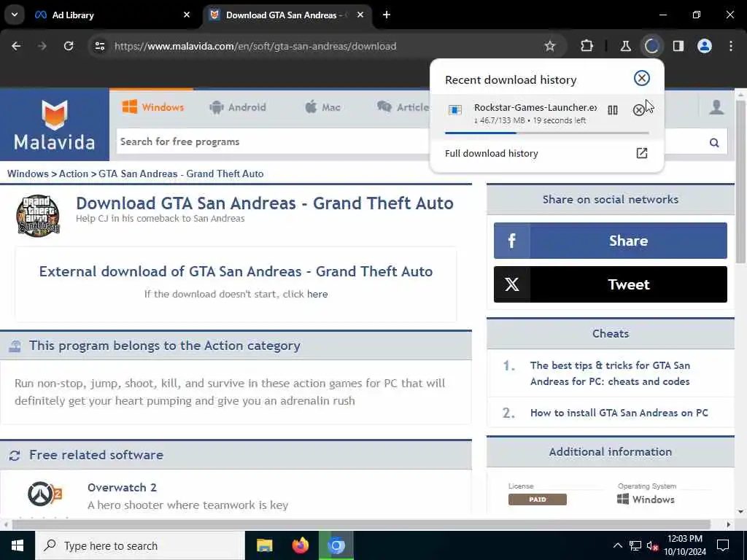747x560 pixels.
Task: Open Full download history
Action: tap(546, 153)
